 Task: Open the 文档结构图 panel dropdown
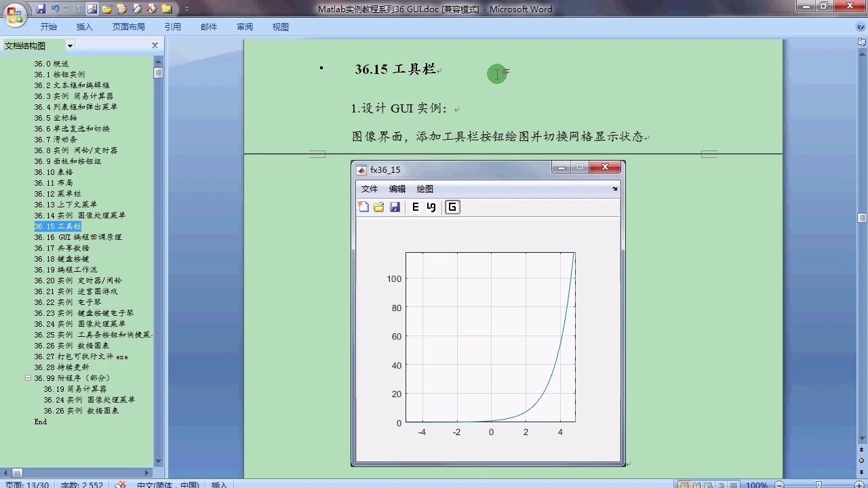(x=69, y=45)
